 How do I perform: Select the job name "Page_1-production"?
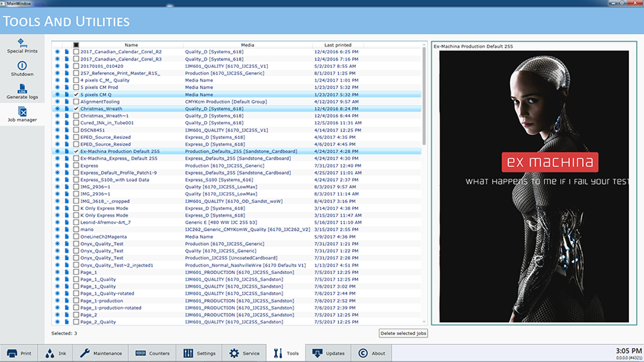[101, 301]
